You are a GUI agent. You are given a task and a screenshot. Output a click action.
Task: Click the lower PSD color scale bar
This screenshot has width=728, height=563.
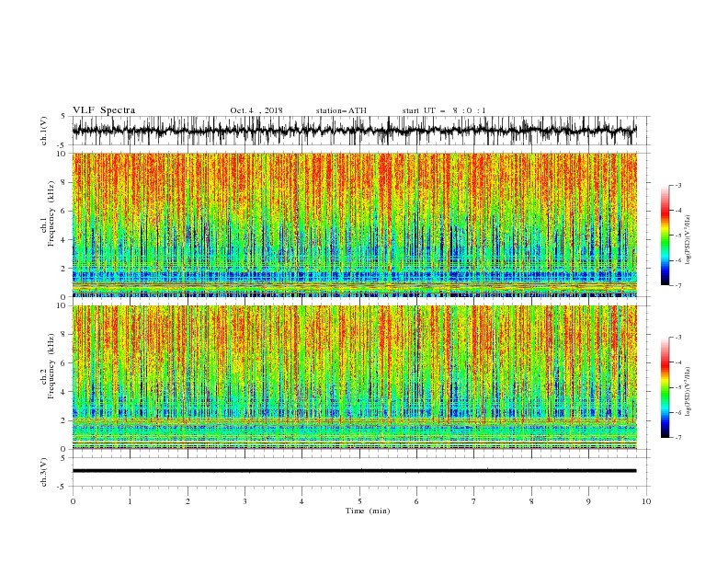click(665, 387)
